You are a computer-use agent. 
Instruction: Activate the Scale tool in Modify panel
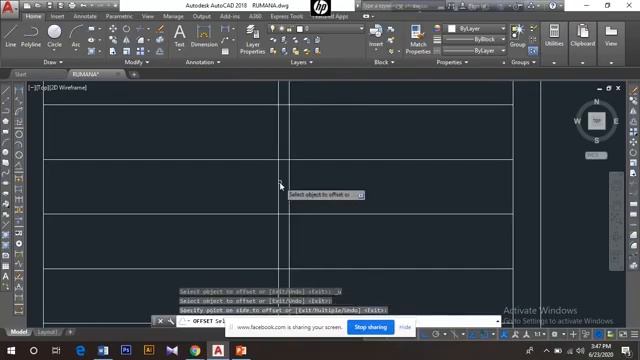pos(127,51)
